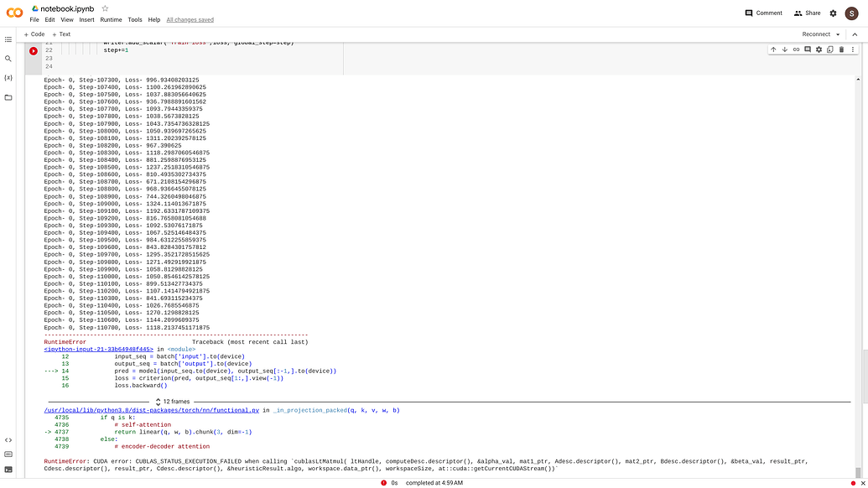Screen dimensions: 868x488
Task: Copy the link to this cell
Action: [796, 49]
